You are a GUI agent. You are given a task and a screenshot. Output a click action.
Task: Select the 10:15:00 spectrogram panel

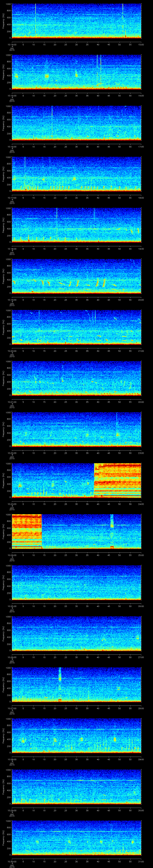tap(76, 72)
